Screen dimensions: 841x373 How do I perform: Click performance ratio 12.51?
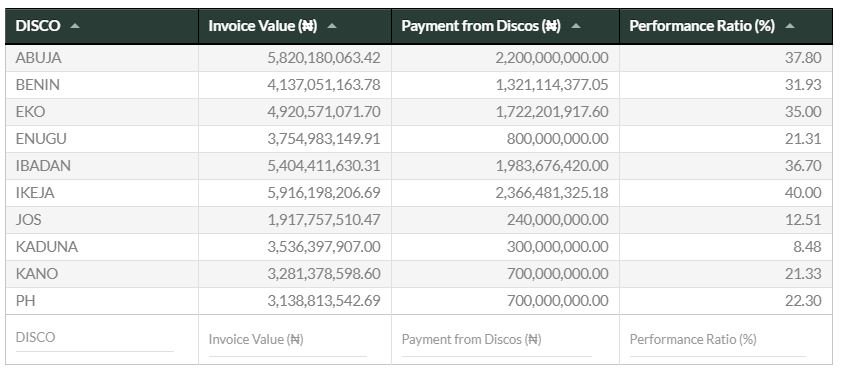pos(803,220)
